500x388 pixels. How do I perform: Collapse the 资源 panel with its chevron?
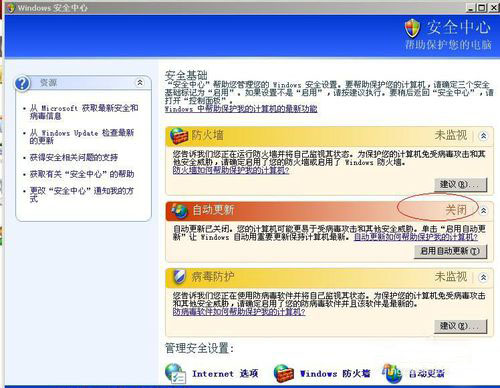click(140, 82)
